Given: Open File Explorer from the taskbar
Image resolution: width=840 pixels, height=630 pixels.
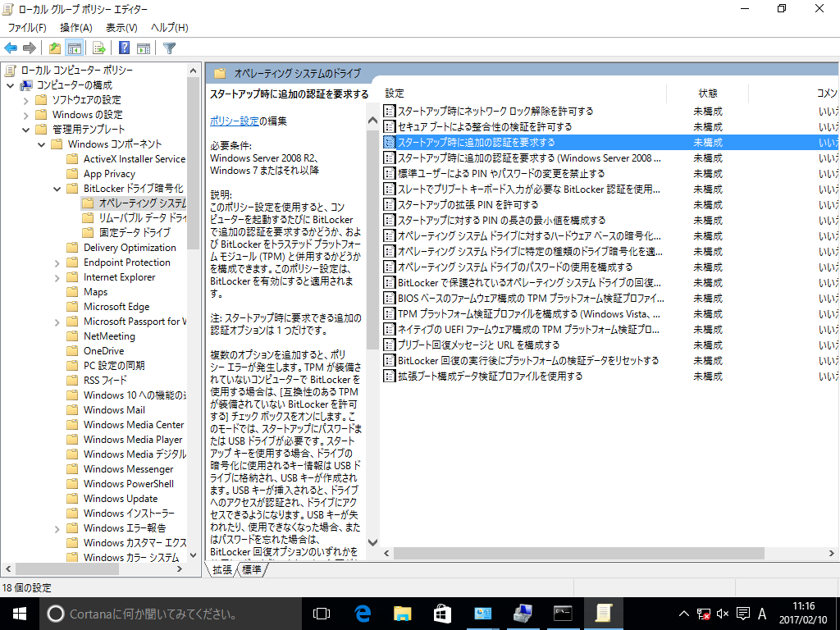Looking at the screenshot, I should (402, 614).
